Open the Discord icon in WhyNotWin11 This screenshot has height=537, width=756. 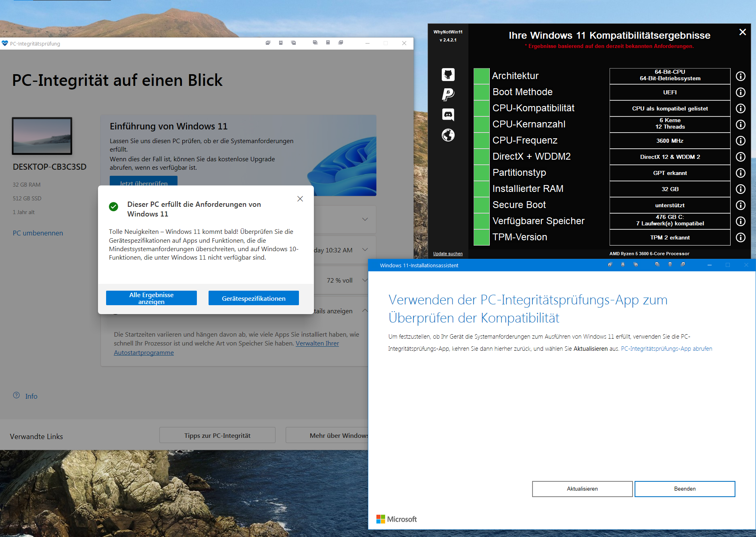(448, 115)
